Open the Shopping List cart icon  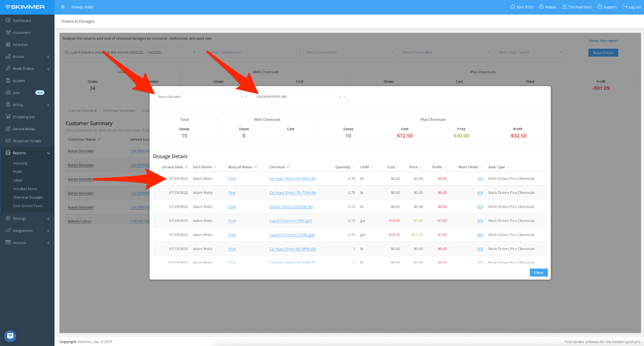[x=8, y=117]
